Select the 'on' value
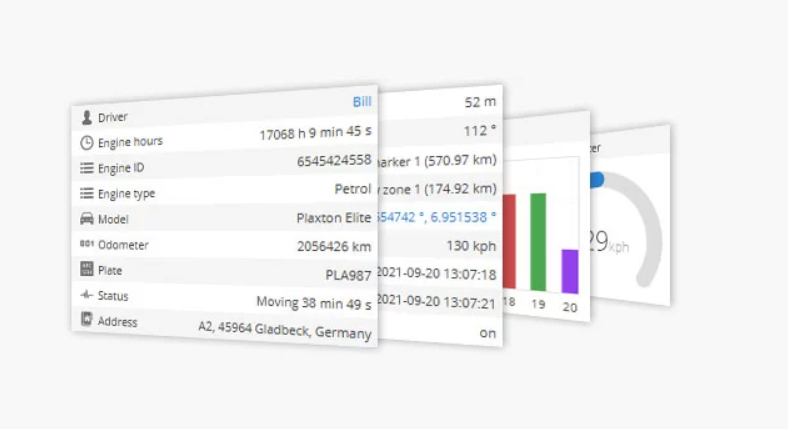 tap(487, 333)
